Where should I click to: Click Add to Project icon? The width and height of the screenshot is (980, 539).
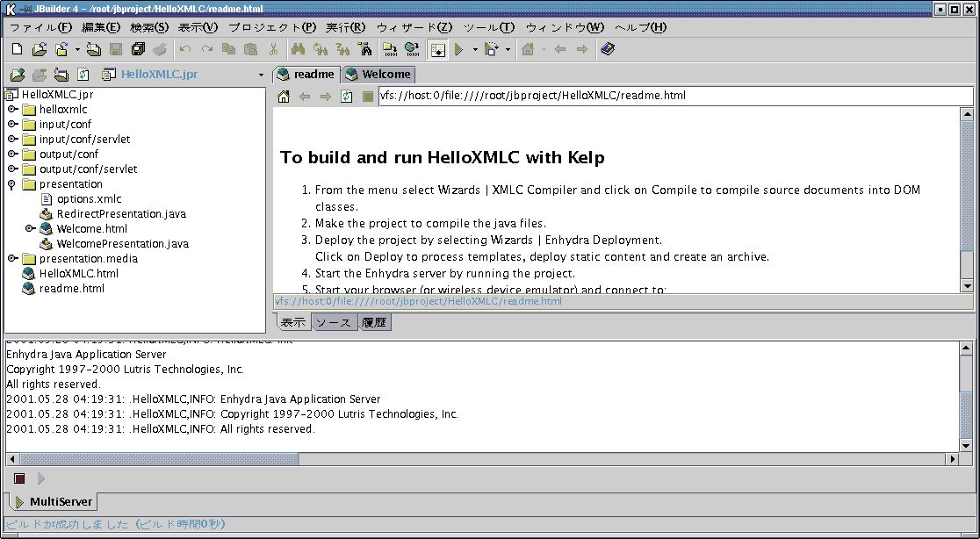[18, 75]
